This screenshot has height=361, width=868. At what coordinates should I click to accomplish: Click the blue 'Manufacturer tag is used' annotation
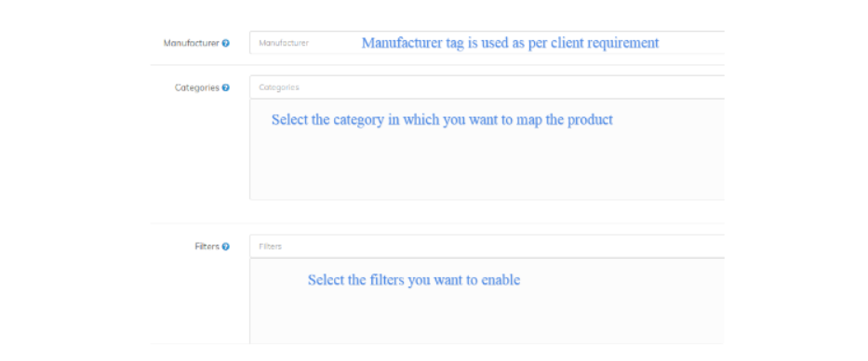coord(511,43)
